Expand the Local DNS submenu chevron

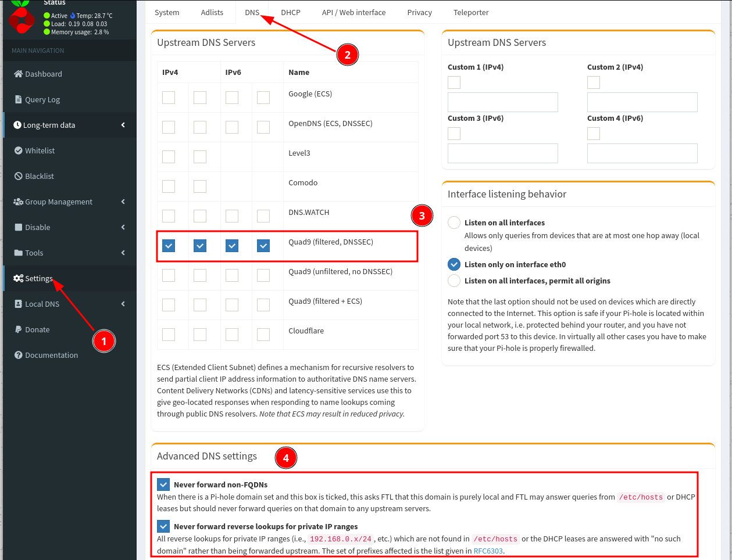pyautogui.click(x=123, y=304)
